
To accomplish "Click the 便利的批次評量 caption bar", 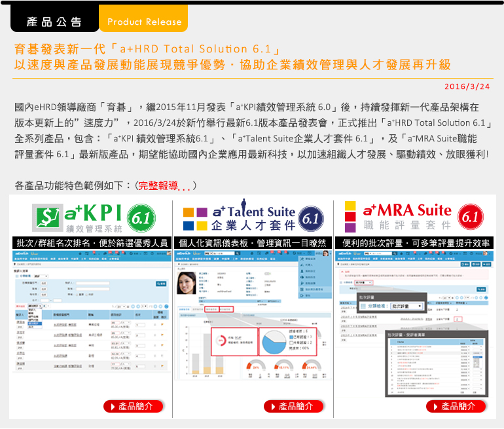I will coord(414,243).
